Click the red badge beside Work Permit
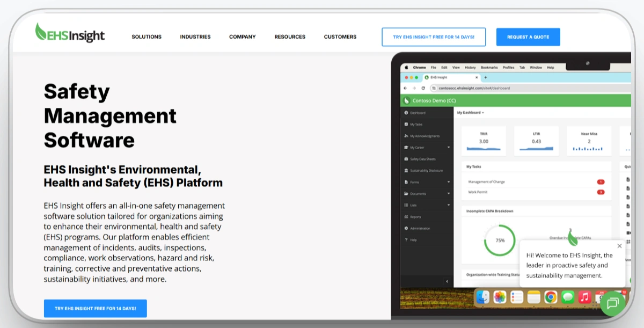644x328 pixels. click(x=601, y=192)
